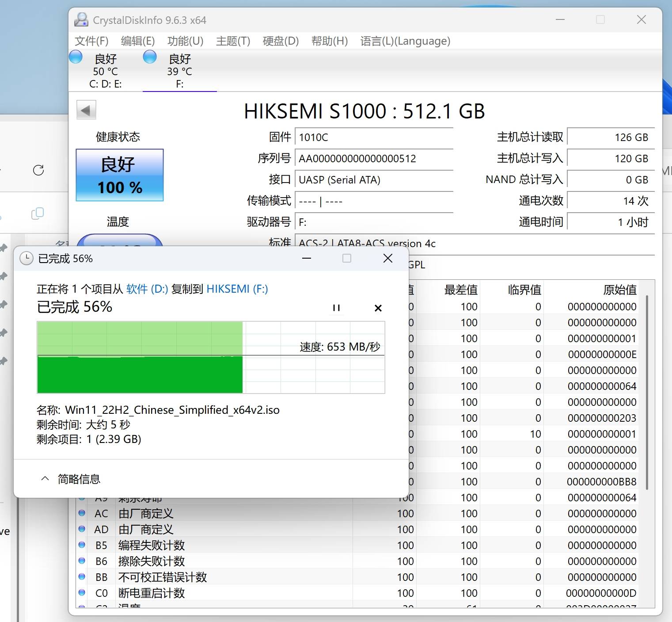This screenshot has width=672, height=622.
Task: Select the 断电重启计数 row
Action: click(x=357, y=593)
